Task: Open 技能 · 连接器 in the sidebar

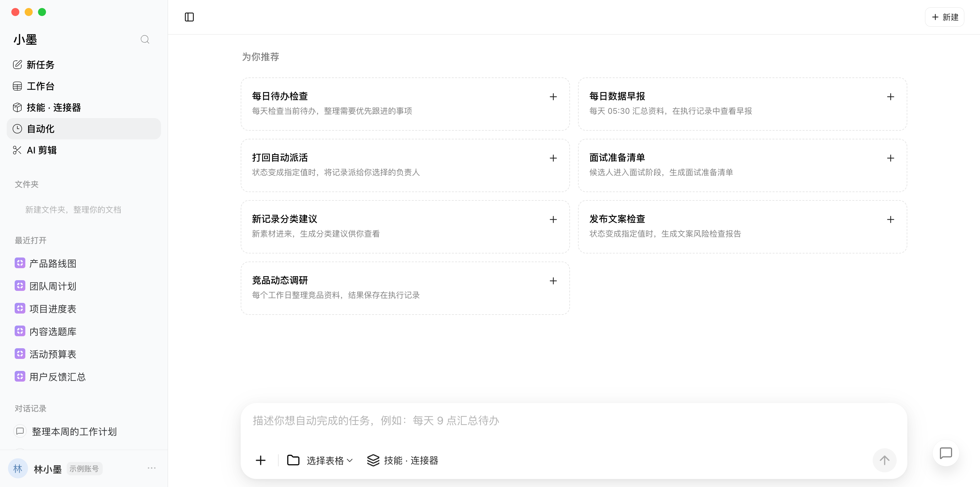Action: (84, 107)
